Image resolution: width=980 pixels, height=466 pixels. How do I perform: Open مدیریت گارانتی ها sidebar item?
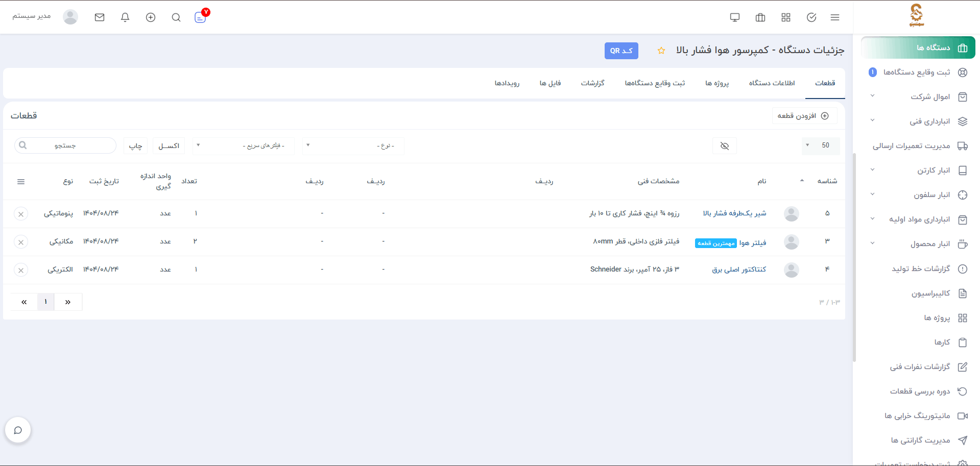click(918, 440)
